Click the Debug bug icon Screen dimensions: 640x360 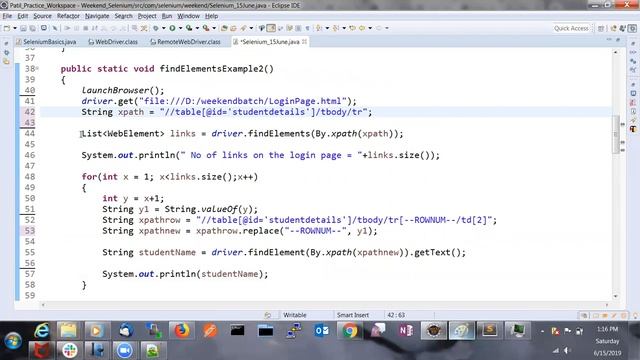coord(156,28)
